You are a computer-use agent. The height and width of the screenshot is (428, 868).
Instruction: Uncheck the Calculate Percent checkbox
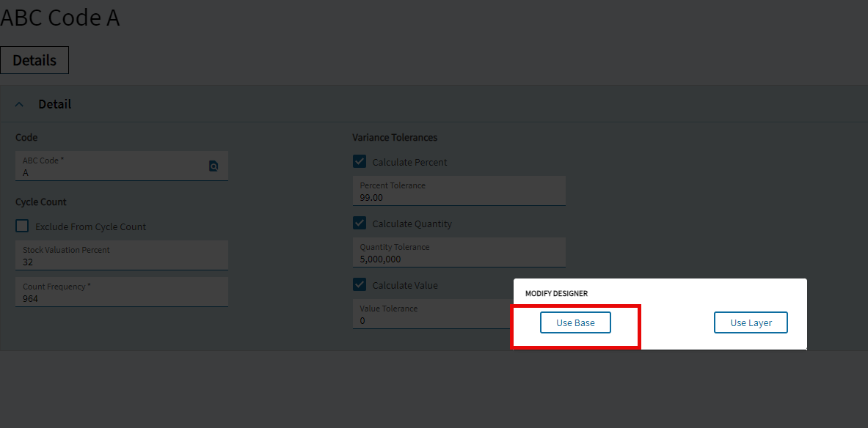point(360,161)
